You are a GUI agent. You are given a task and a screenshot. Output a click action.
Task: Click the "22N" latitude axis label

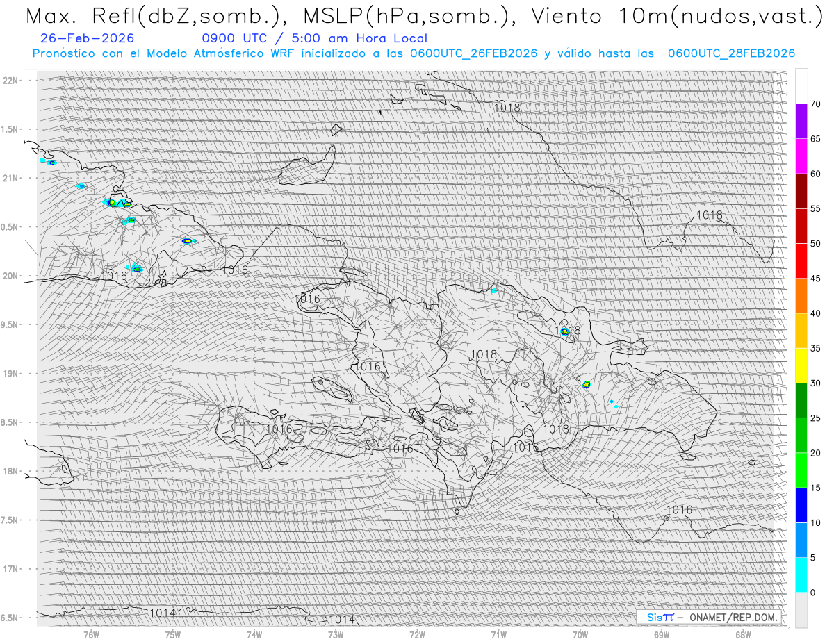(10, 81)
